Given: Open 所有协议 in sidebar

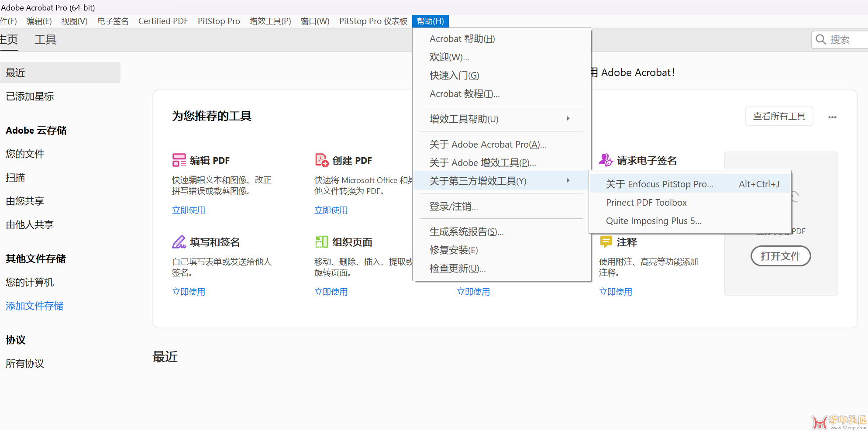Looking at the screenshot, I should click(x=25, y=364).
